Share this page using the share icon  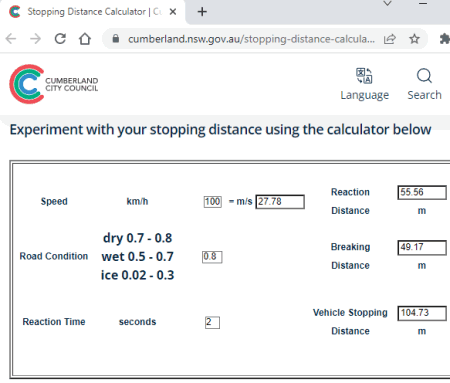(x=390, y=39)
